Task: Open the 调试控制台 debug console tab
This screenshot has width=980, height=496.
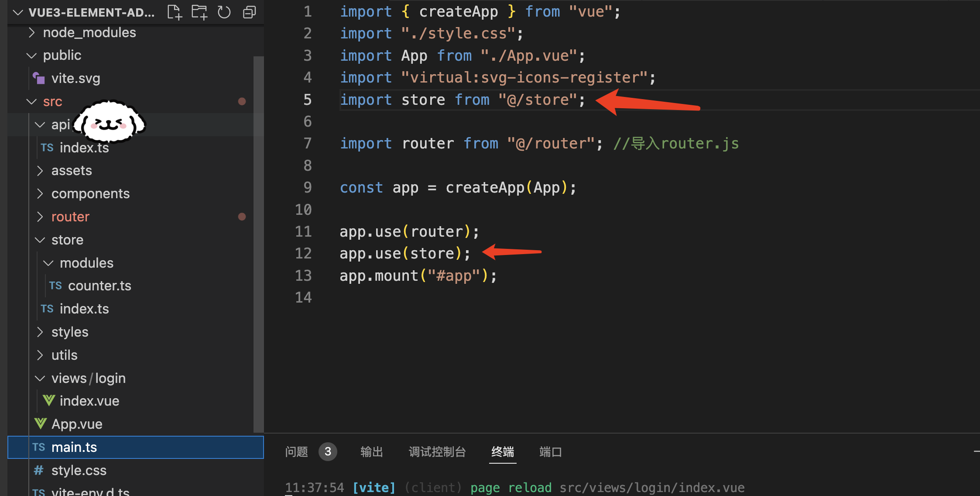Action: pos(437,452)
